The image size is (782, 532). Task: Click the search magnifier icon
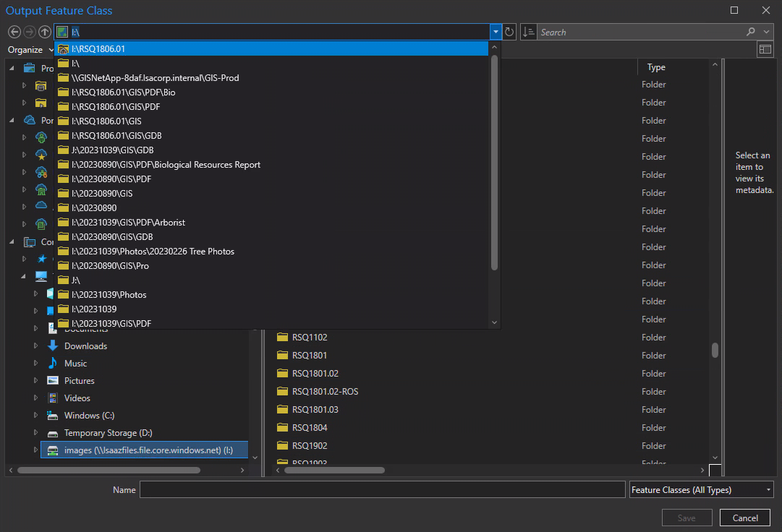[x=751, y=32]
